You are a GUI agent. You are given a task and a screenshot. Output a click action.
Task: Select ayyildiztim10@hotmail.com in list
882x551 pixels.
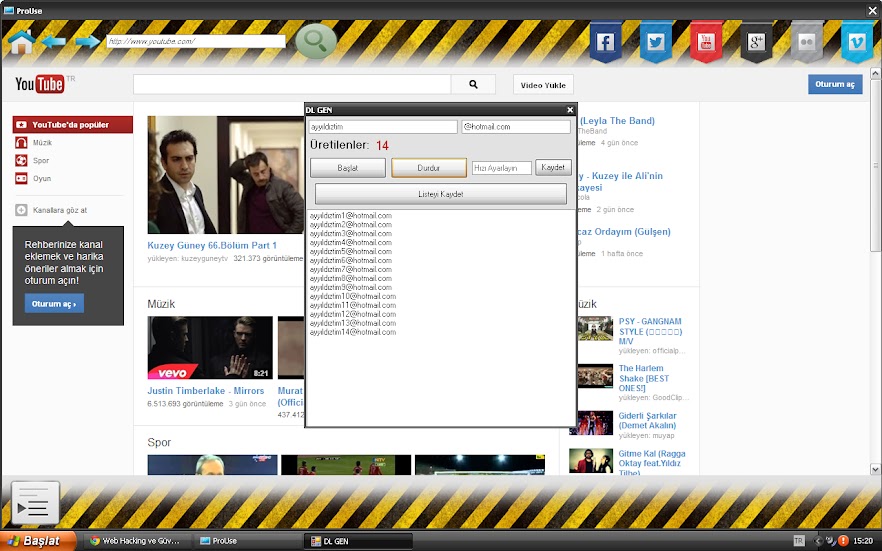(353, 296)
